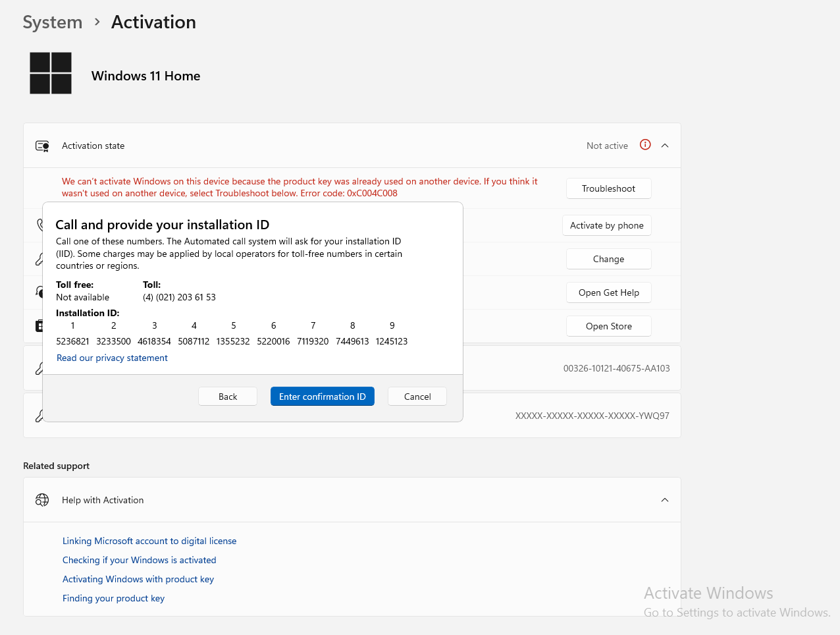The width and height of the screenshot is (840, 635).
Task: Click toll number (4) (021) 203 61 53
Action: (x=179, y=297)
